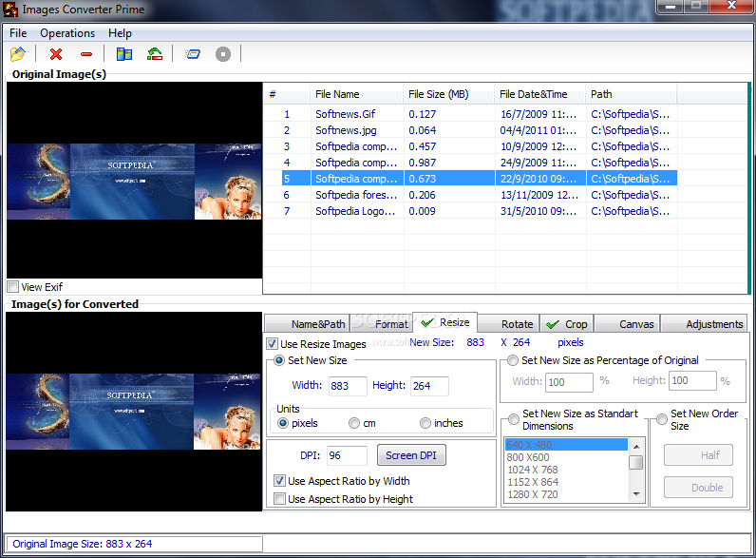The height and width of the screenshot is (558, 756).
Task: Open the Operations menu
Action: (x=67, y=33)
